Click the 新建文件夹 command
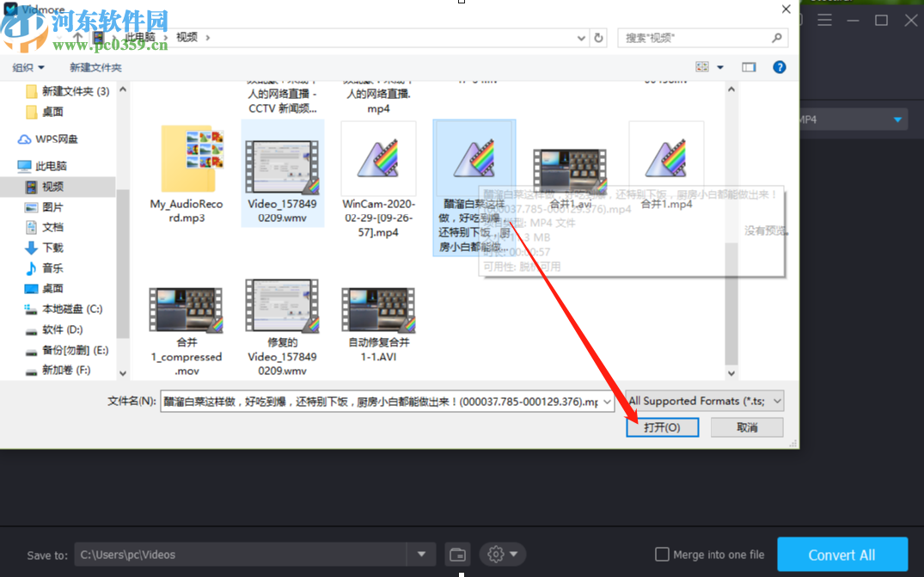This screenshot has width=924, height=577. (94, 66)
